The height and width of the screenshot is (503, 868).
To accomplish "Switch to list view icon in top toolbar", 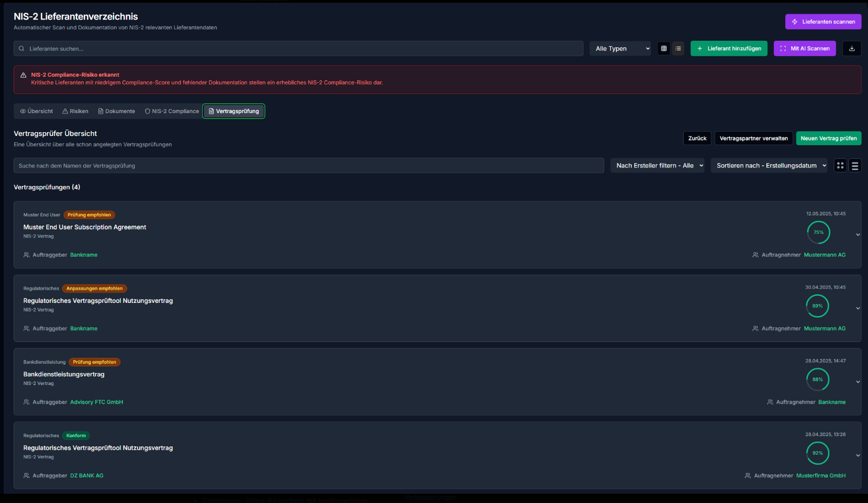I will click(678, 48).
